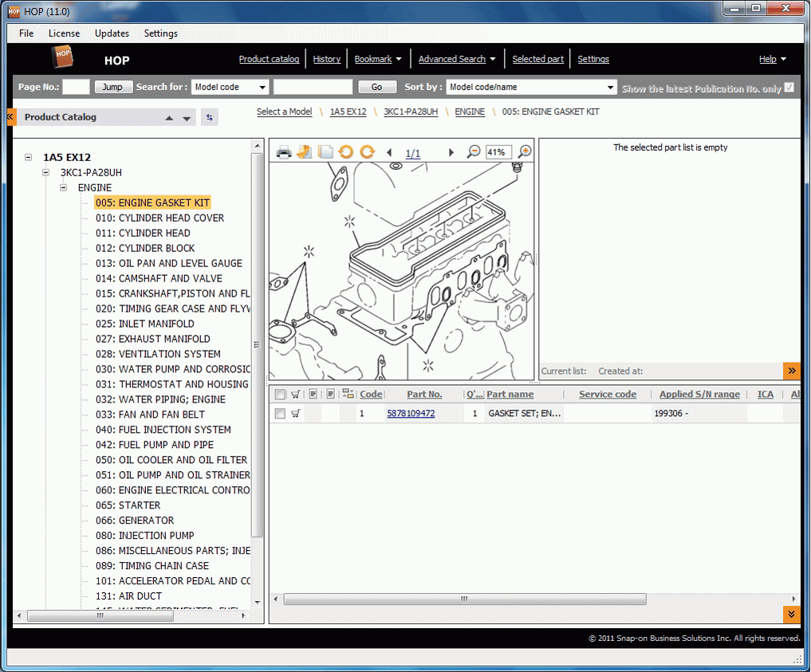Rotate the diagram counterclockwise
Image resolution: width=811 pixels, height=672 pixels.
click(344, 151)
